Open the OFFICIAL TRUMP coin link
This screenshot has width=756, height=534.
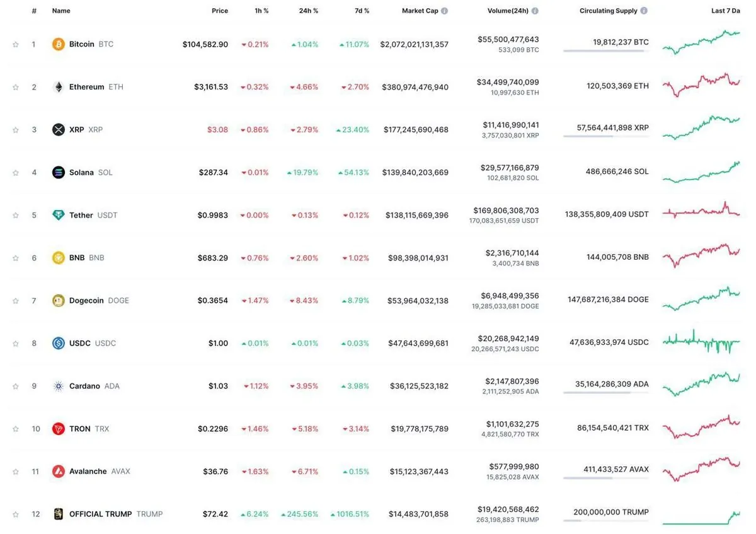101,514
